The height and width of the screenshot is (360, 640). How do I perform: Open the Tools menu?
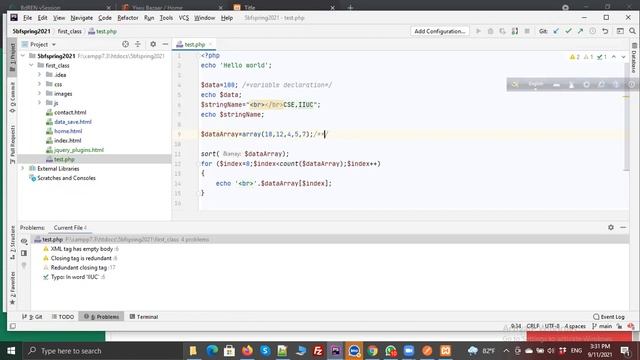coord(166,18)
